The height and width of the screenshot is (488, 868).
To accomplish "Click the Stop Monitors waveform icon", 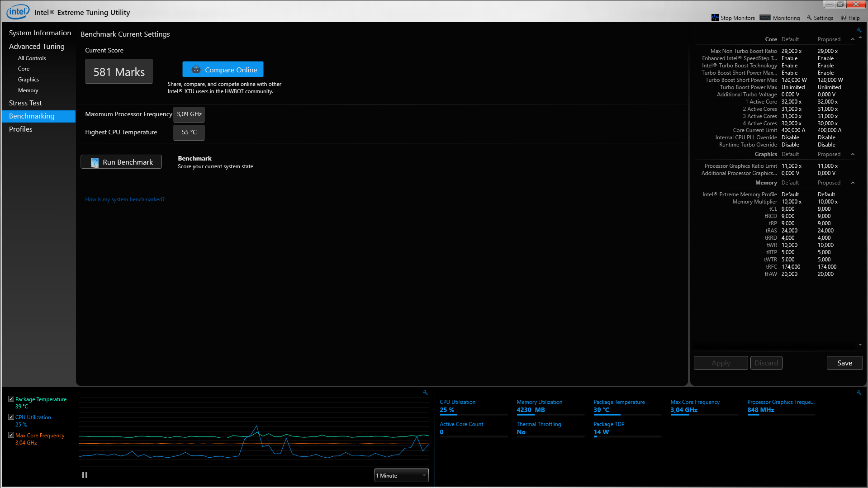I will (x=715, y=18).
